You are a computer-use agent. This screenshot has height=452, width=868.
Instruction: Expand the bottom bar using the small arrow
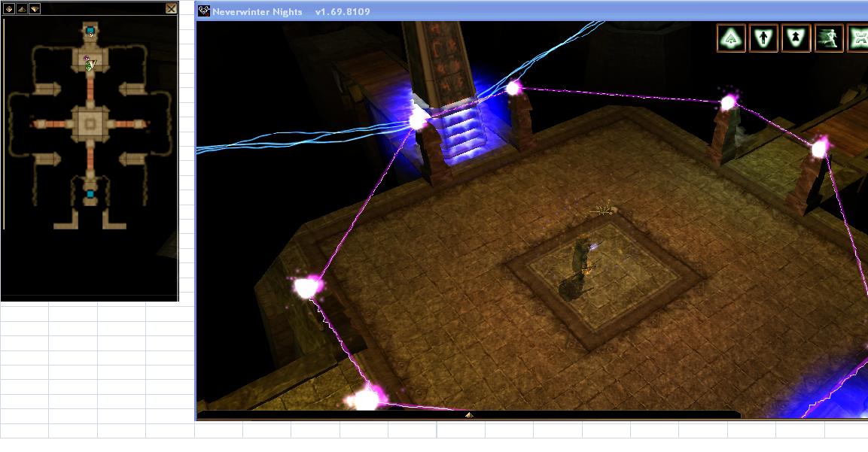[x=468, y=414]
